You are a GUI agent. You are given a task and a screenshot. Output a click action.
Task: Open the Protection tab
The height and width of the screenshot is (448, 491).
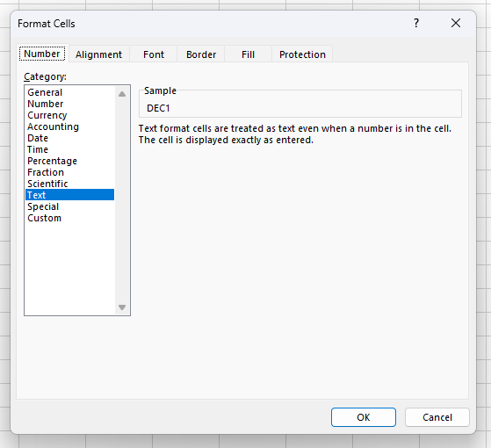[302, 54]
